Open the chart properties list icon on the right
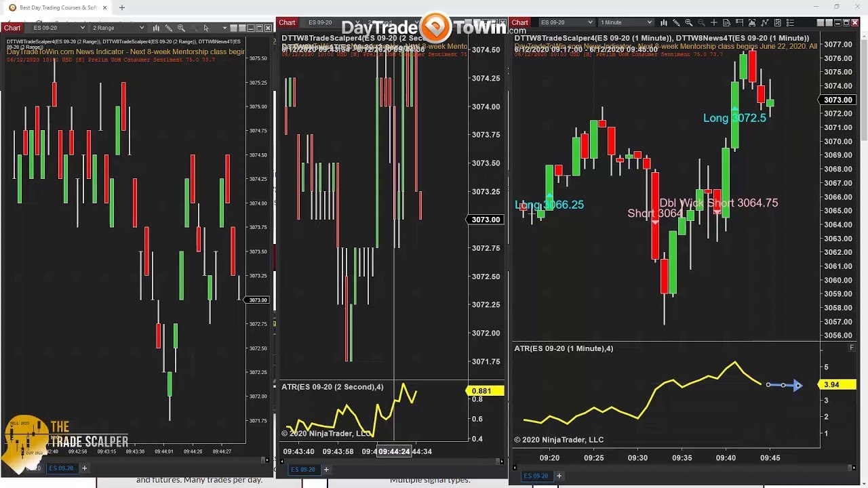 (x=790, y=22)
